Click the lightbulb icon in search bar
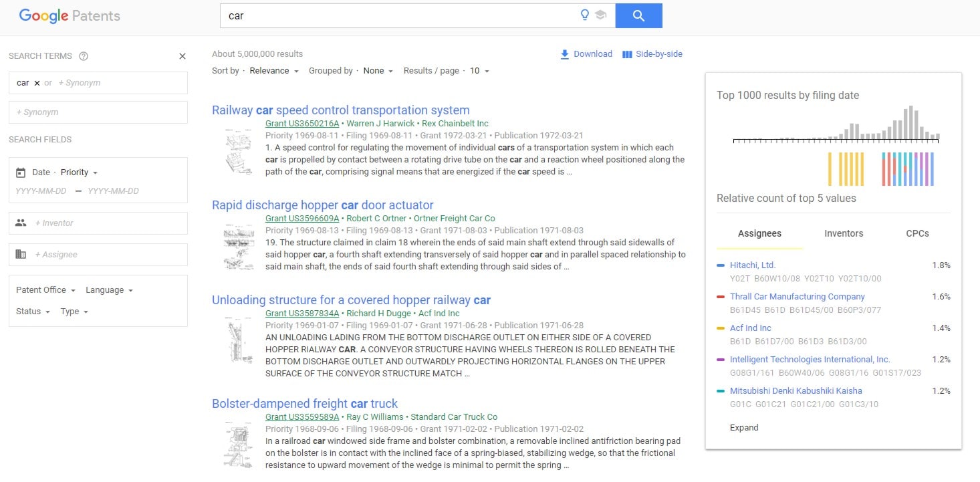The width and height of the screenshot is (980, 482). pos(585,15)
